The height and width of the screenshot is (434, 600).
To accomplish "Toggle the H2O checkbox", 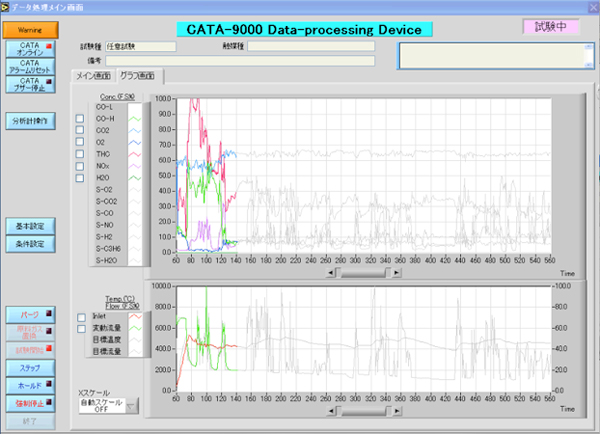I will click(80, 178).
